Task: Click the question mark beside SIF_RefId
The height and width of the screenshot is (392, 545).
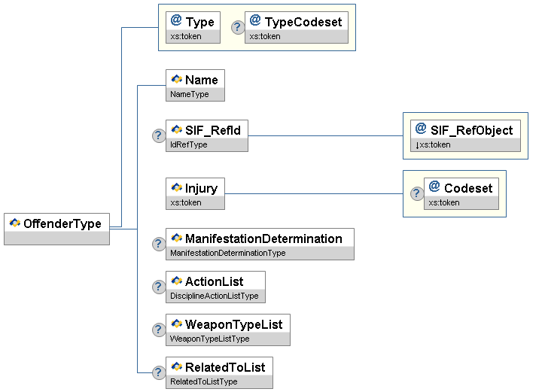Action: pos(159,135)
